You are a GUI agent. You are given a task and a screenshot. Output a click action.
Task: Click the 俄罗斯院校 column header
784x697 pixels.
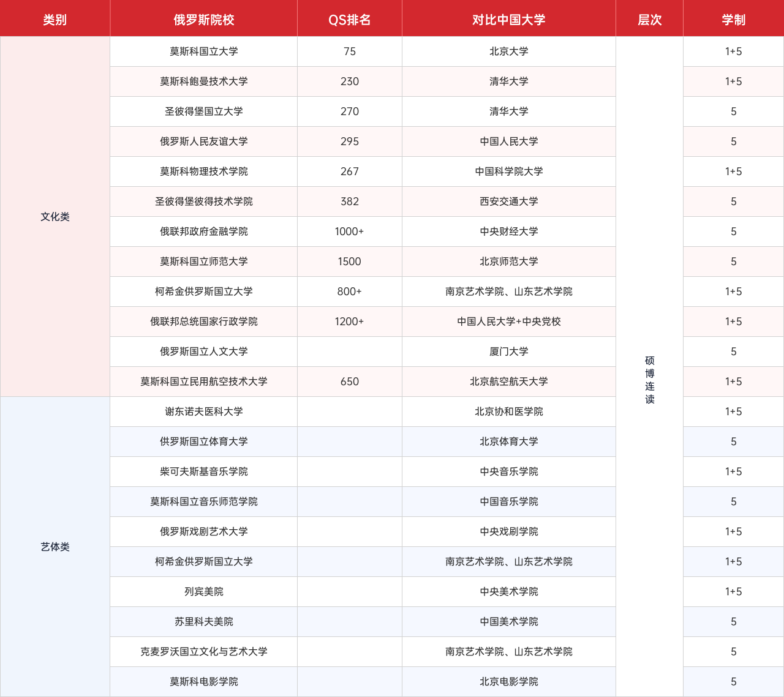click(204, 20)
